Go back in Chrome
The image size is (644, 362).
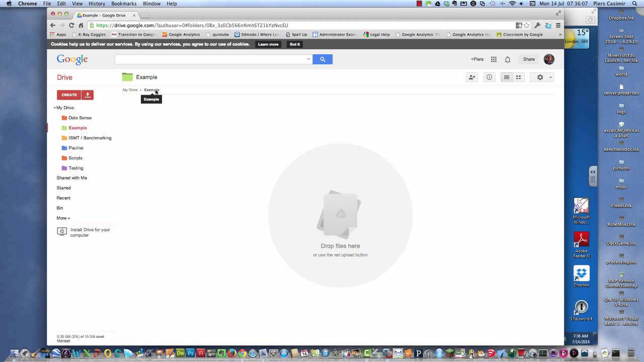53,25
